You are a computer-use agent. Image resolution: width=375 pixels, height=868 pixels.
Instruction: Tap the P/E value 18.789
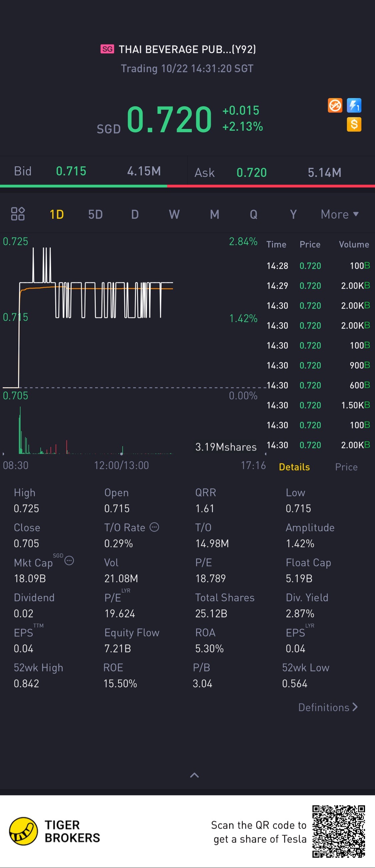click(210, 578)
